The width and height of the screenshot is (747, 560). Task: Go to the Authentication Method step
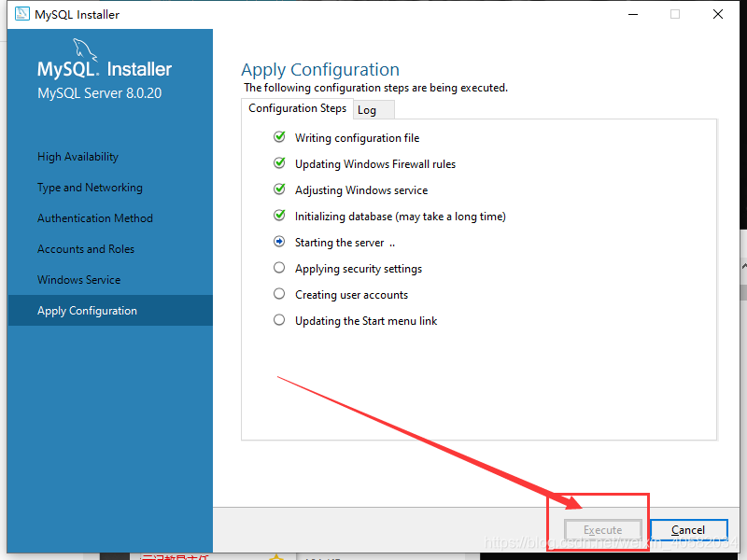click(x=95, y=218)
